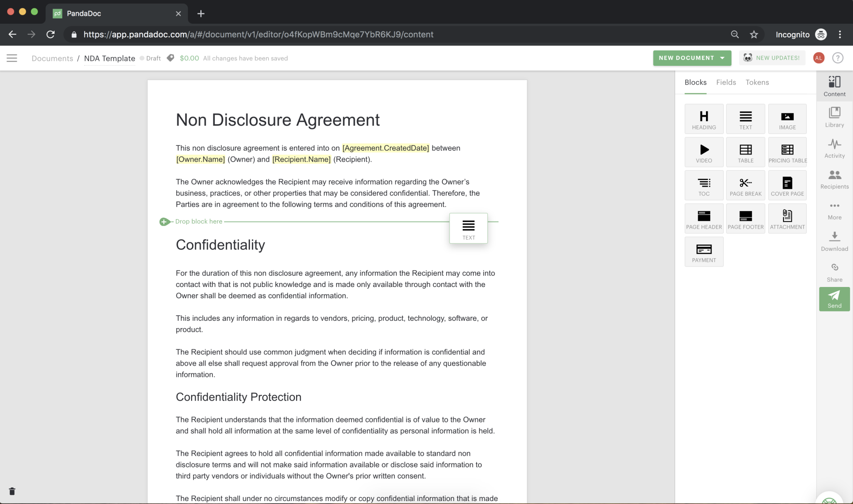Click the trash icon in bottom corner
The height and width of the screenshot is (504, 853).
pyautogui.click(x=12, y=492)
